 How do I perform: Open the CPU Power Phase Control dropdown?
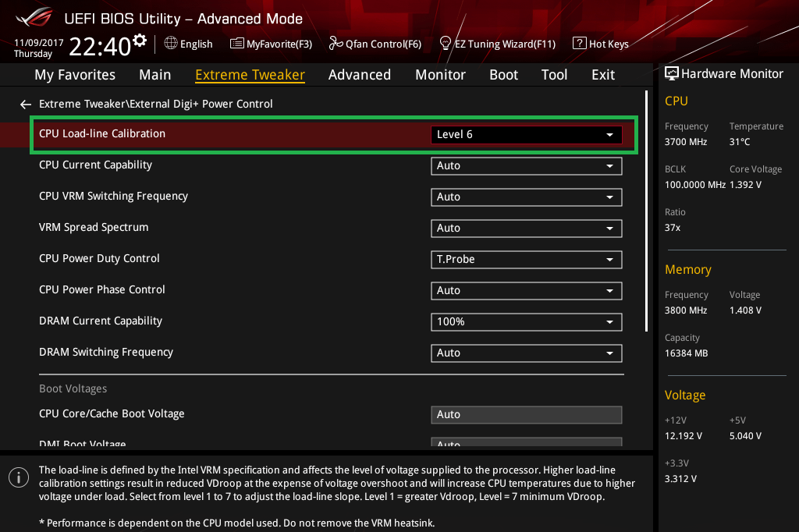coord(527,290)
